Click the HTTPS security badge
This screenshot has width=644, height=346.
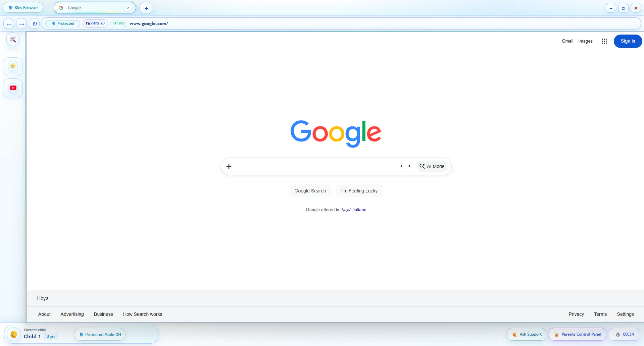(x=119, y=23)
